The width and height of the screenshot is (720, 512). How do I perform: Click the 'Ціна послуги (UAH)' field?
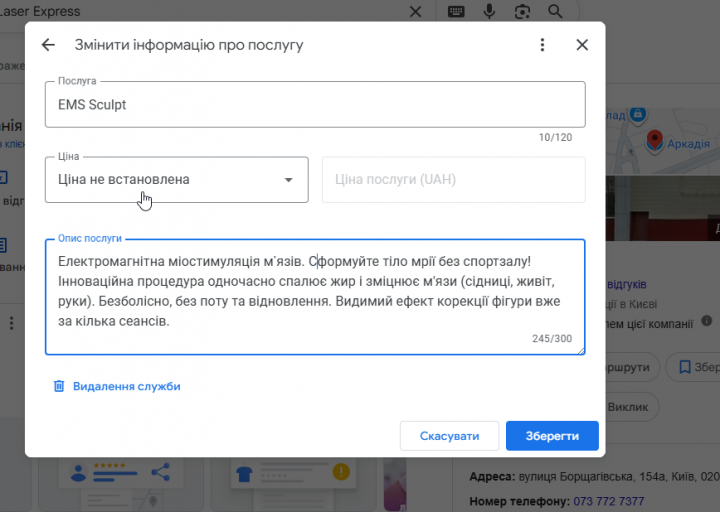tap(454, 180)
